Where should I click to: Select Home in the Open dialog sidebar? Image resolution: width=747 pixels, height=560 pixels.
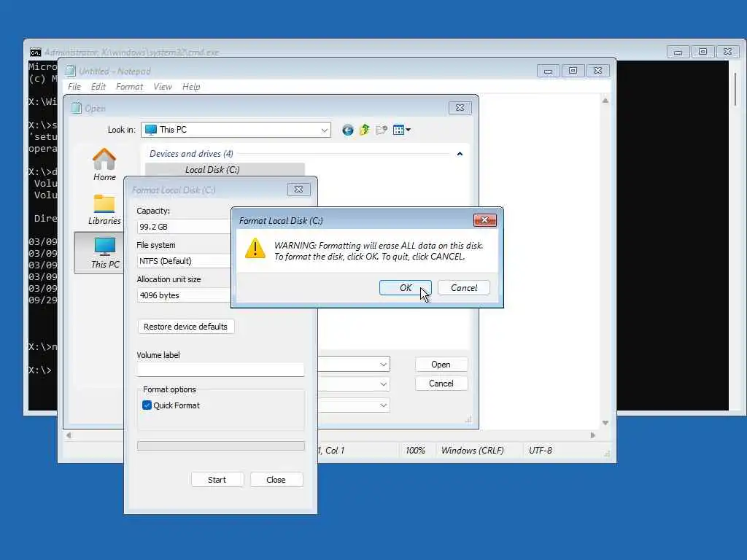click(104, 165)
